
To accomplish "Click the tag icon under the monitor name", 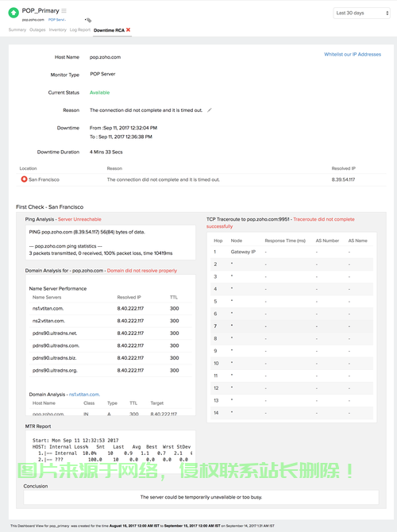I will [x=88, y=20].
